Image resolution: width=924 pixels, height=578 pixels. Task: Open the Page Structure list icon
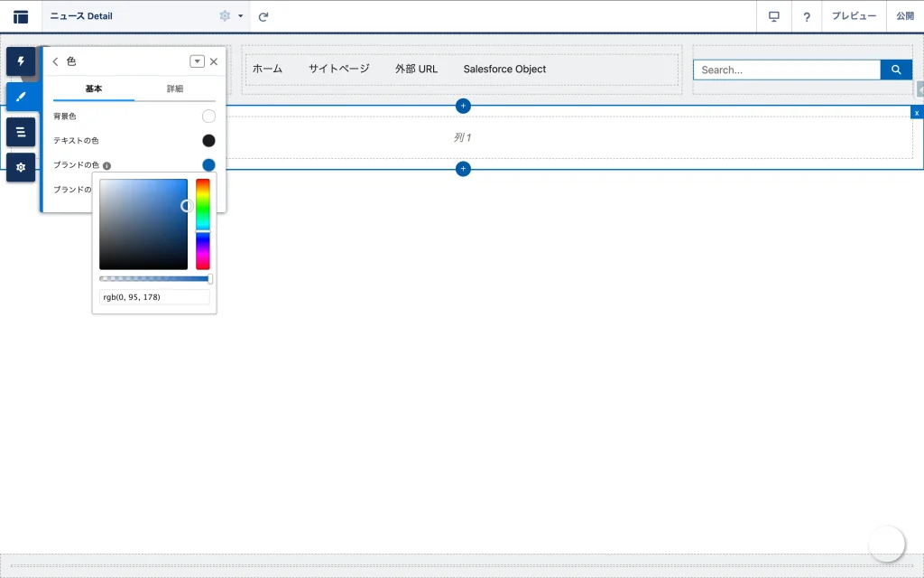click(21, 132)
